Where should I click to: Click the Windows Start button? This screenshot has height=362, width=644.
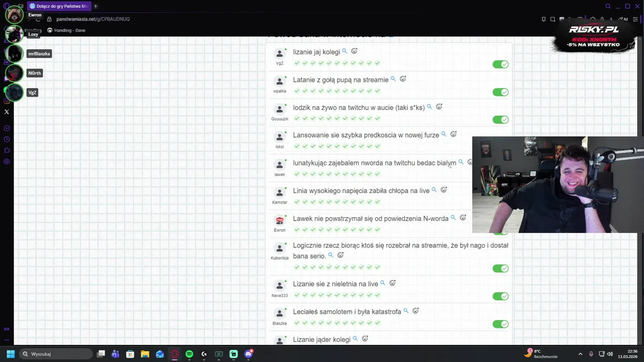pos(11,354)
